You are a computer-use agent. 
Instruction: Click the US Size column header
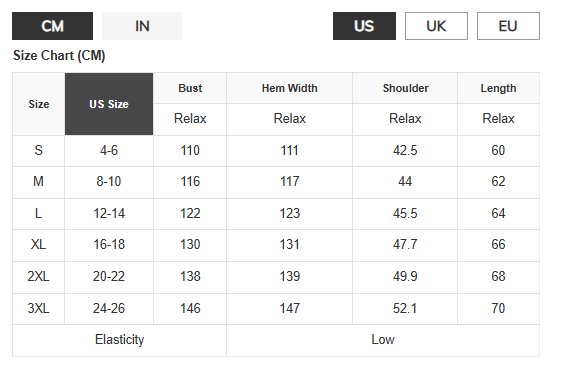pyautogui.click(x=109, y=104)
